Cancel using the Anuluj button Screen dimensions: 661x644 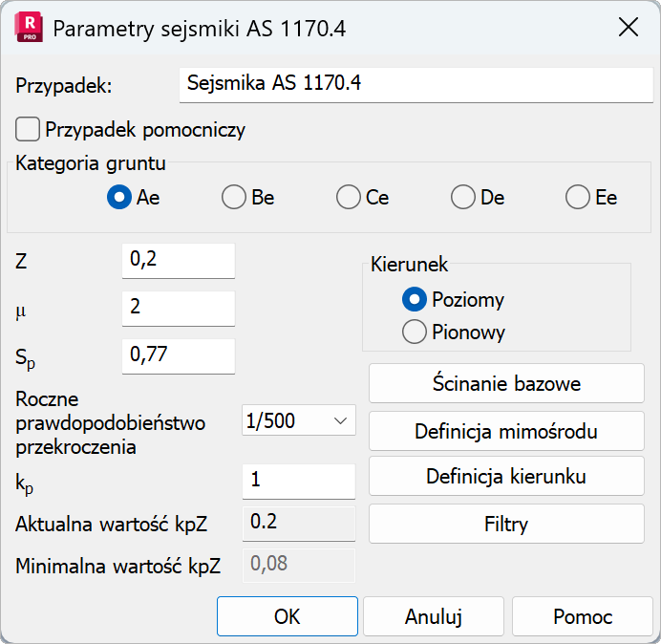click(434, 616)
